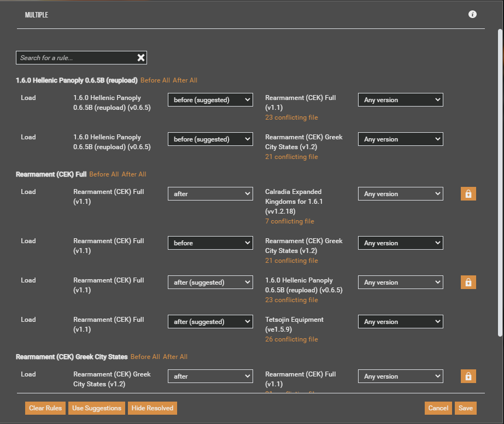
Task: Toggle lock on Calradia Expanded Kingdoms rule
Action: [x=468, y=194]
